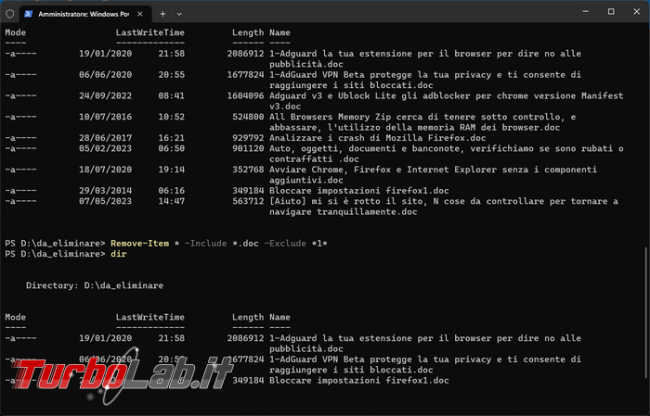Click the time 10:52

click(172, 117)
